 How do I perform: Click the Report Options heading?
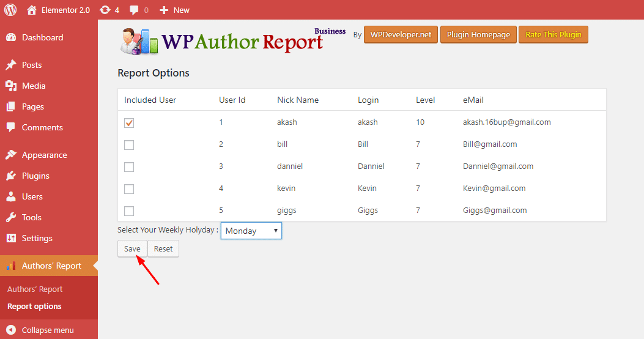coord(154,73)
